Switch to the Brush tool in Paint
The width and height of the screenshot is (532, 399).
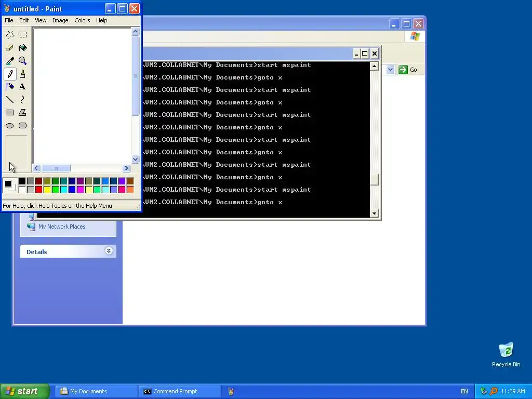click(x=23, y=74)
